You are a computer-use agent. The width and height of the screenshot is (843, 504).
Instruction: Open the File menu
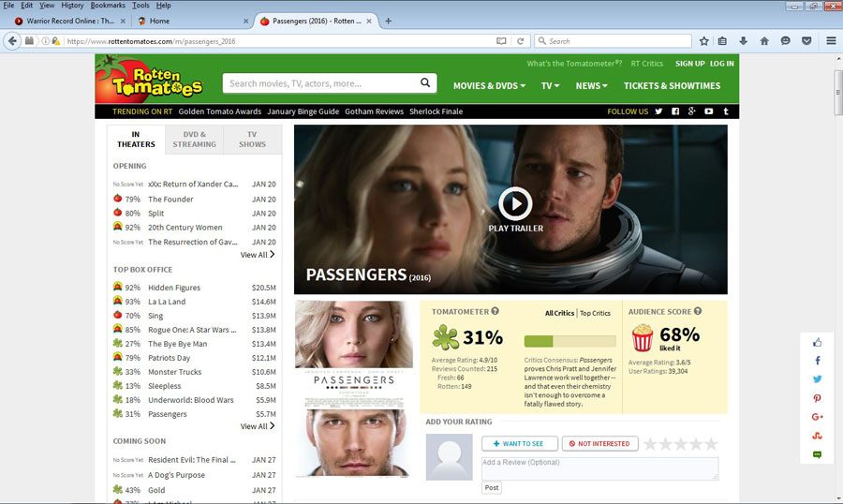[8, 6]
